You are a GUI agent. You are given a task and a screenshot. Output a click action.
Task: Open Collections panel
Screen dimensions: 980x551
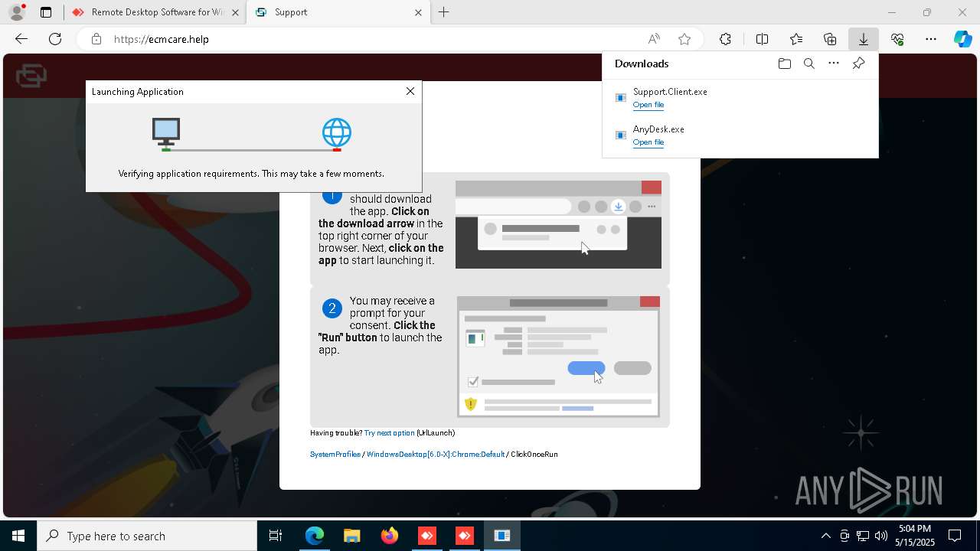pyautogui.click(x=830, y=39)
